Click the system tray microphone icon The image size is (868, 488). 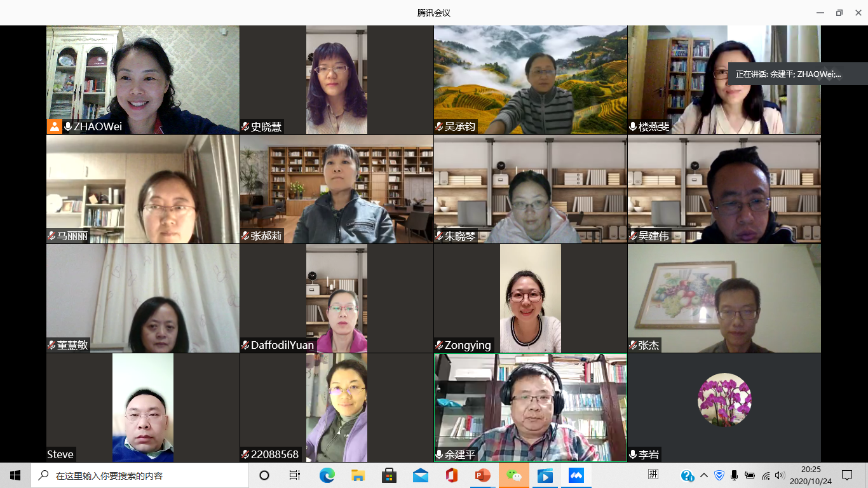735,475
